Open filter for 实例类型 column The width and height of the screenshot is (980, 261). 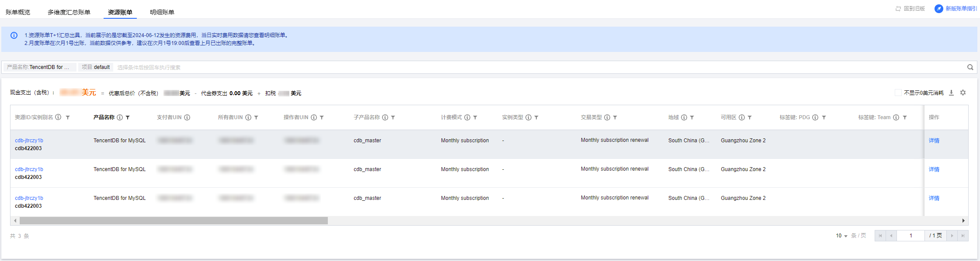(536, 117)
